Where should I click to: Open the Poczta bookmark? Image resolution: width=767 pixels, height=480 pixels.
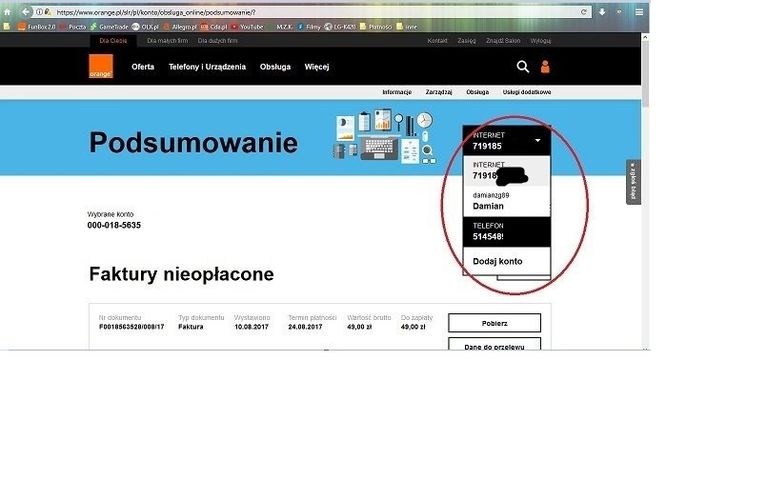pyautogui.click(x=73, y=26)
